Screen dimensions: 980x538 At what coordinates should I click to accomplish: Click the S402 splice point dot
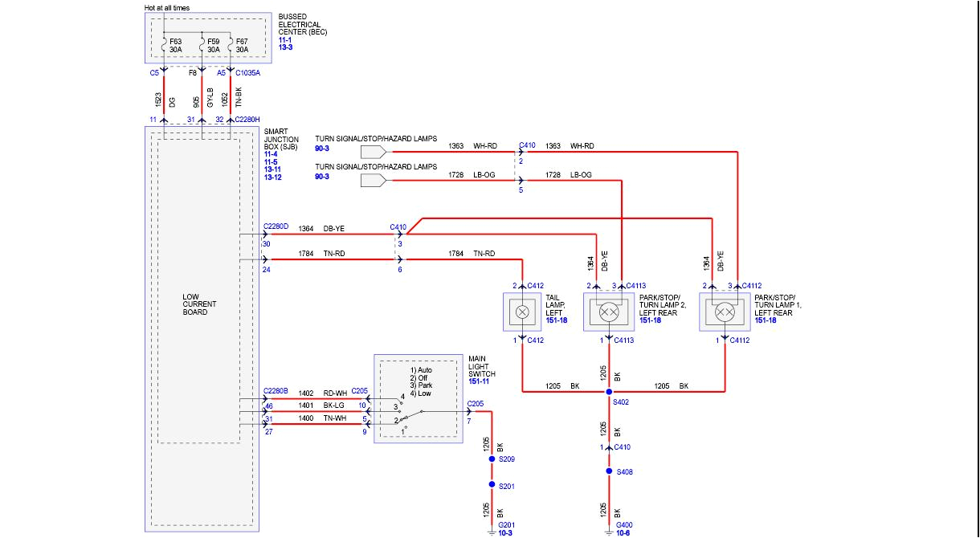click(x=609, y=392)
